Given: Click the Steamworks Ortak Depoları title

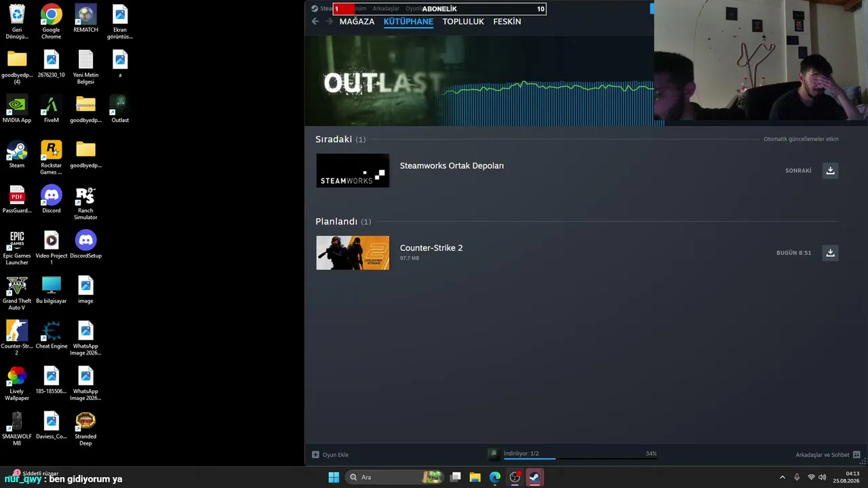Looking at the screenshot, I should coord(452,165).
